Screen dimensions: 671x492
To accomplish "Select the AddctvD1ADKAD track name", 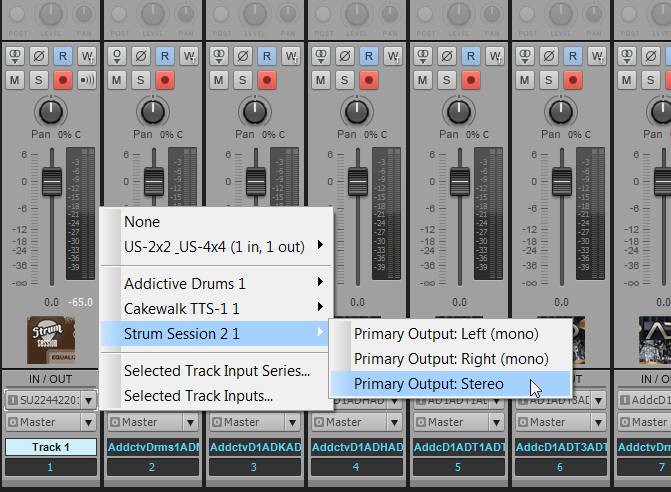I will click(255, 447).
